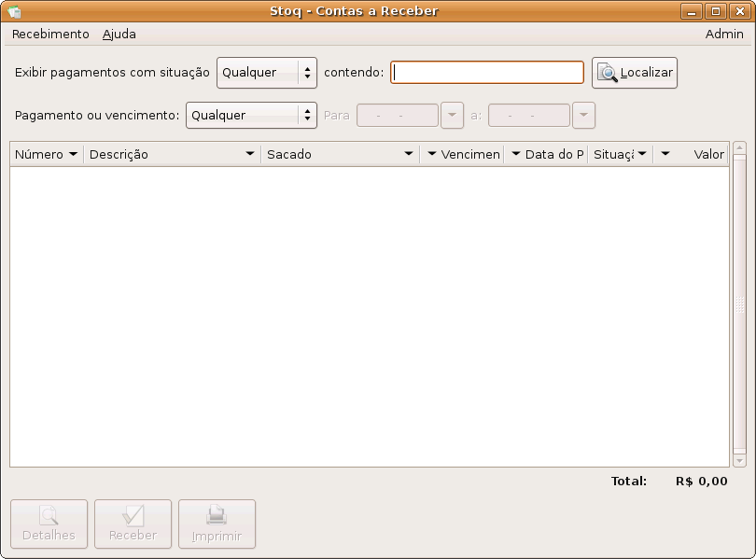Open the Recebimento menu

point(50,34)
